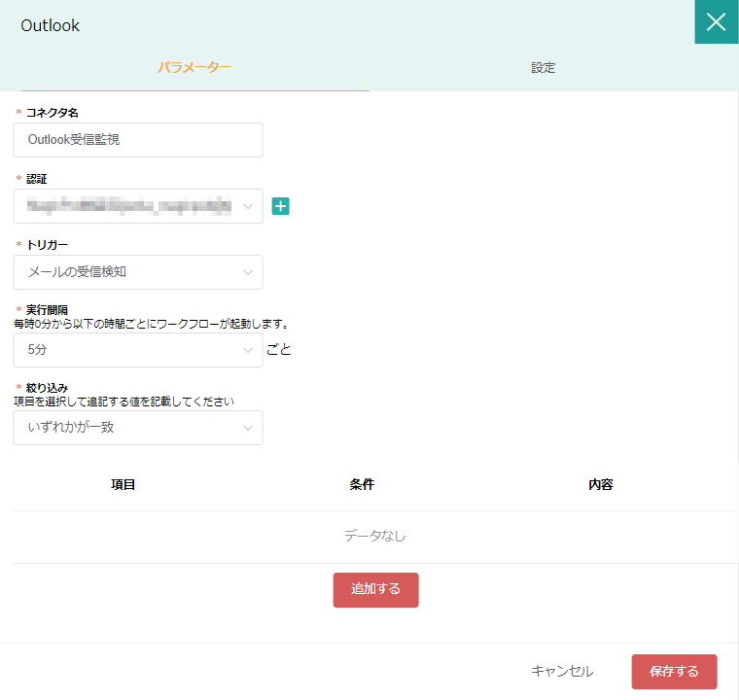
Task: Click the chevron arrow in the トリガー dropdown
Action: point(248,272)
